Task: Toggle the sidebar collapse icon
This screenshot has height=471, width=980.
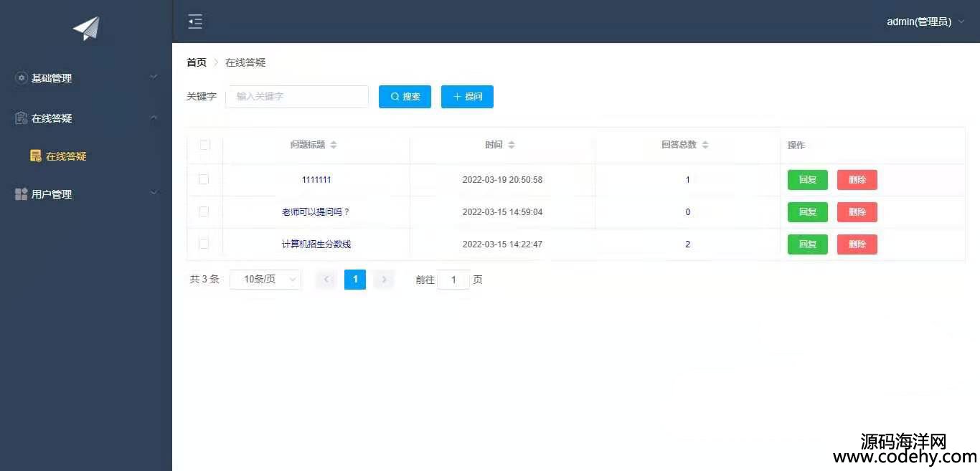Action: 195,22
